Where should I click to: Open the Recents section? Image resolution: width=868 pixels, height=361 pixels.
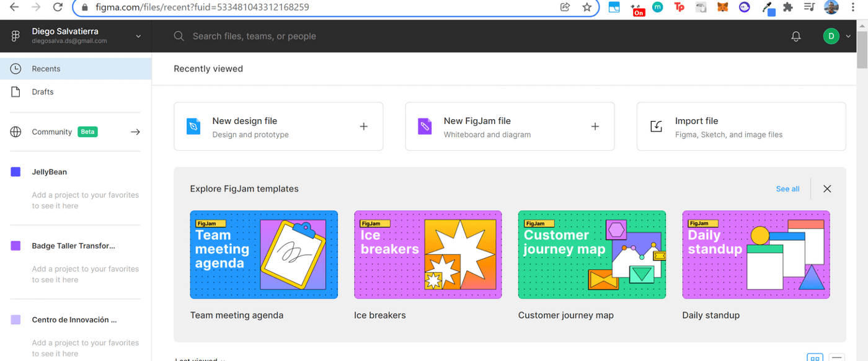(76, 69)
